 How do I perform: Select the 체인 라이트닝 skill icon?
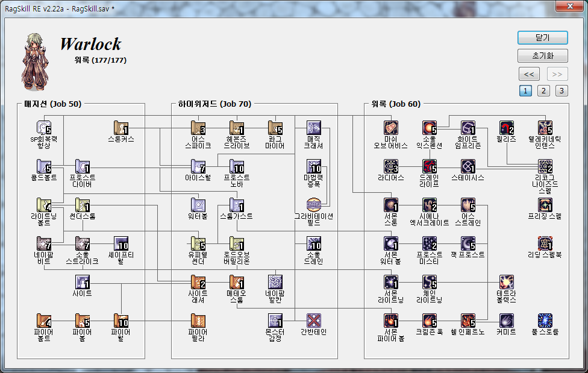tap(430, 282)
